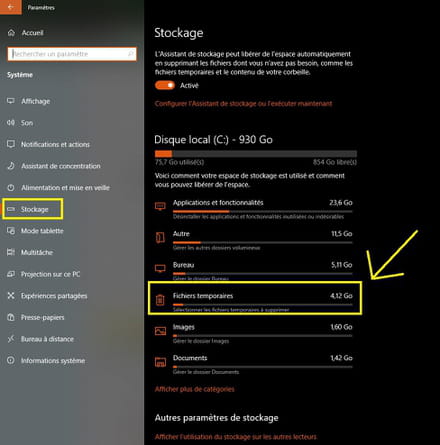Viewport: 440px width, 445px height.
Task: Click Afficher plus de catégories link
Action: [x=195, y=389]
